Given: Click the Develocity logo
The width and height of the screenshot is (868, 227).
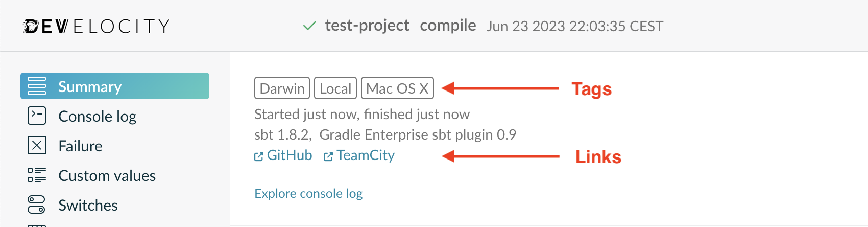Looking at the screenshot, I should 97,26.
